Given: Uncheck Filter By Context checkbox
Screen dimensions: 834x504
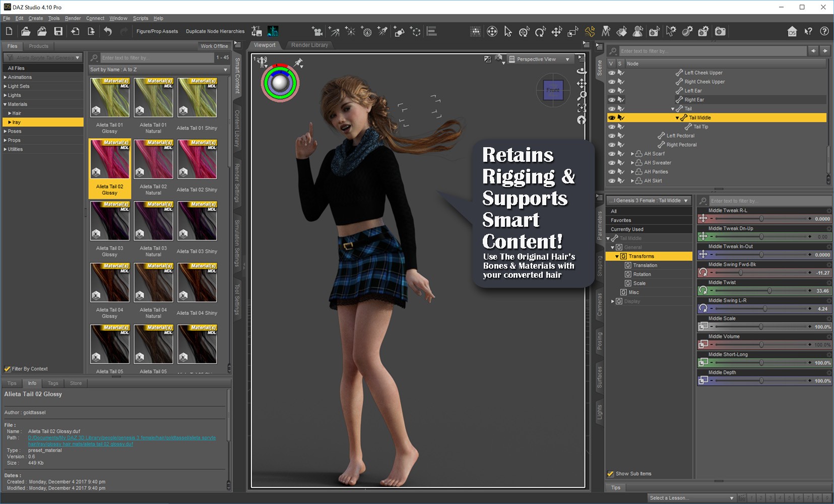Looking at the screenshot, I should pos(7,369).
